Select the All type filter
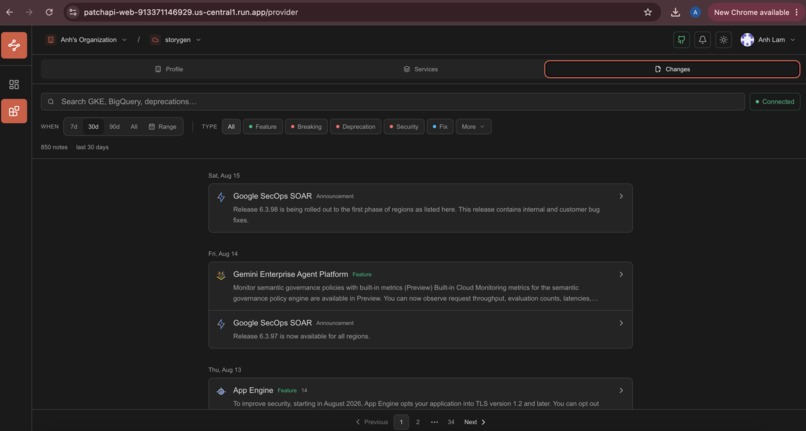Image resolution: width=806 pixels, height=431 pixels. pyautogui.click(x=231, y=127)
